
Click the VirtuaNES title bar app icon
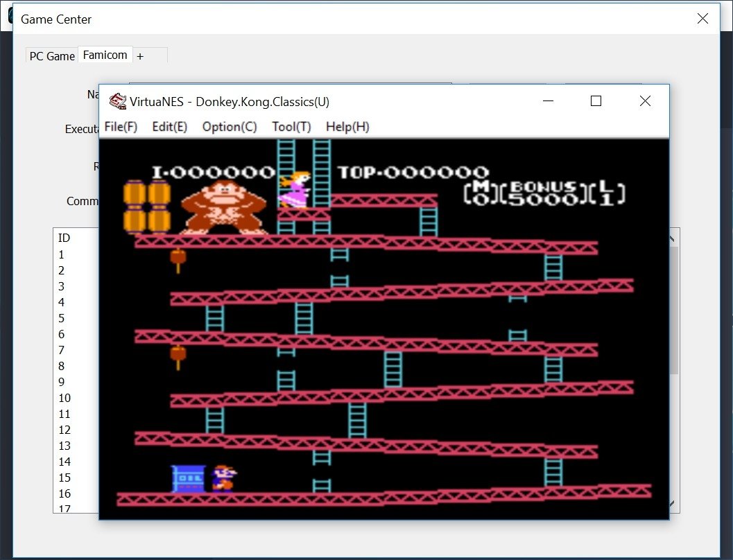117,101
